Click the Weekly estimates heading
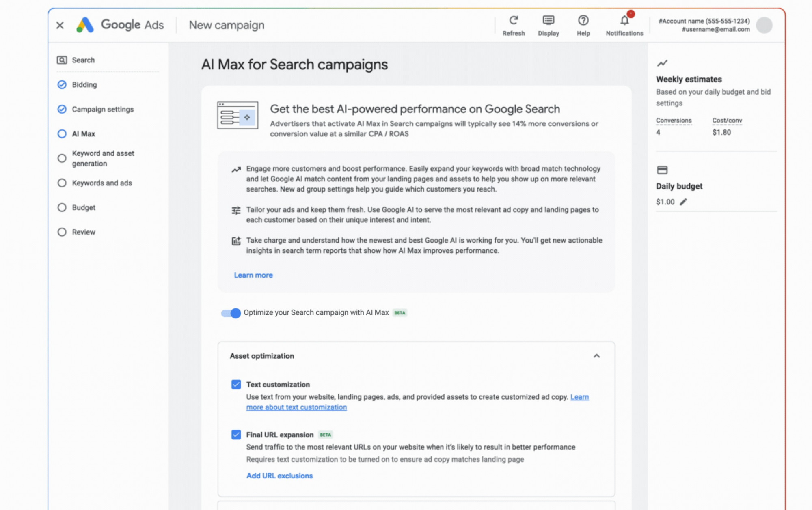Screen dimensions: 812x510 [x=689, y=80]
